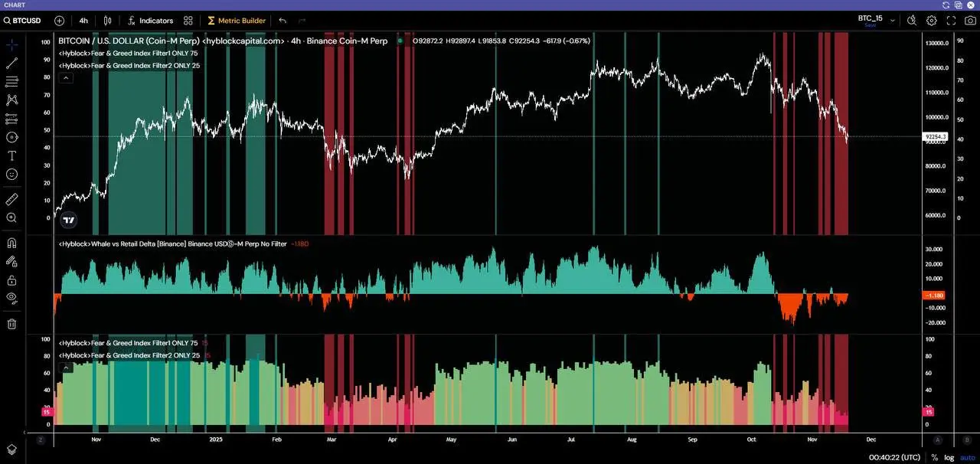Click the -1.180 whale delta axis label
This screenshot has height=464, width=980.
pyautogui.click(x=935, y=295)
